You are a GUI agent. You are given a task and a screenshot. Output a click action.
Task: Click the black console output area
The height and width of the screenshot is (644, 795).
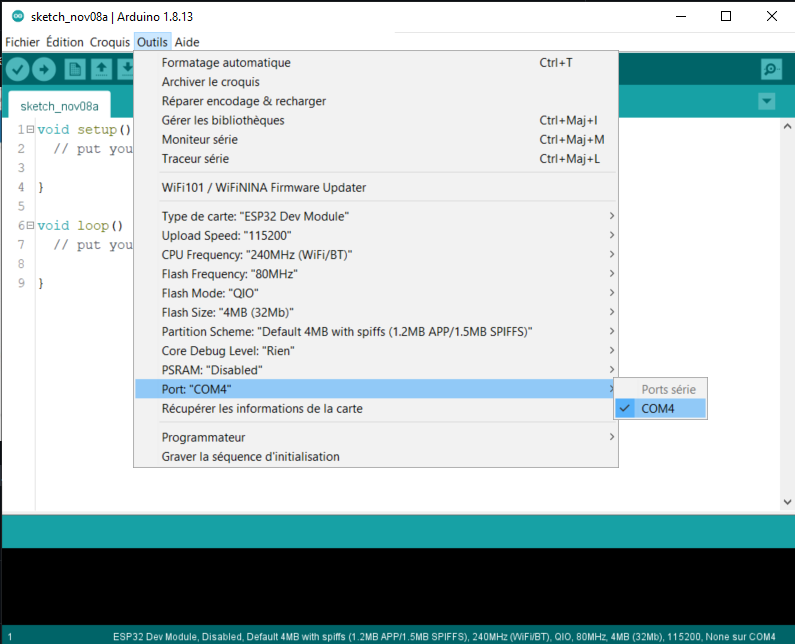click(x=399, y=586)
